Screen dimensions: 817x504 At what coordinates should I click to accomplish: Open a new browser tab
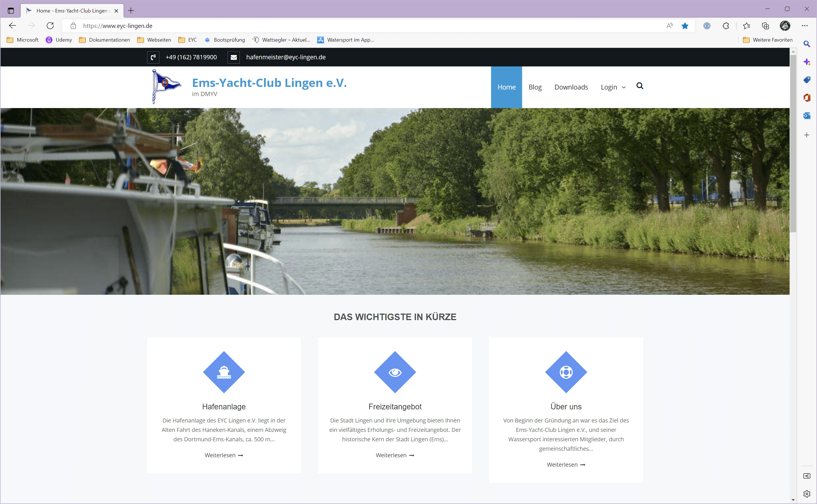[x=131, y=11]
